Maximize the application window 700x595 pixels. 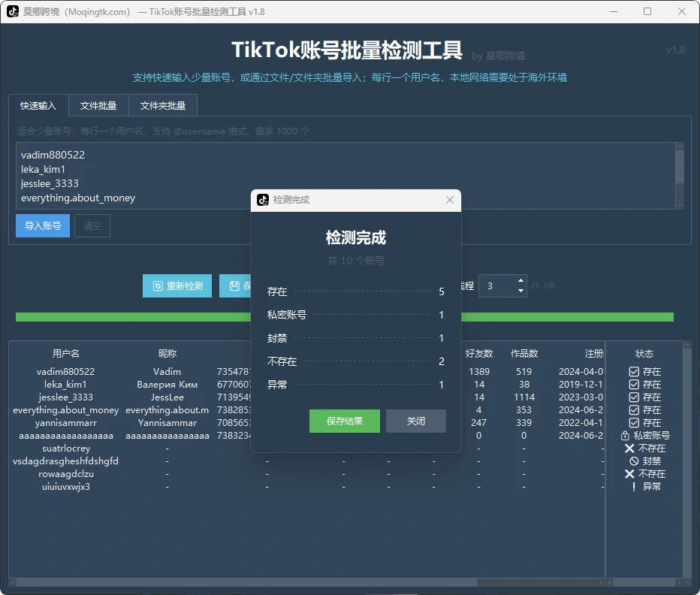[647, 11]
